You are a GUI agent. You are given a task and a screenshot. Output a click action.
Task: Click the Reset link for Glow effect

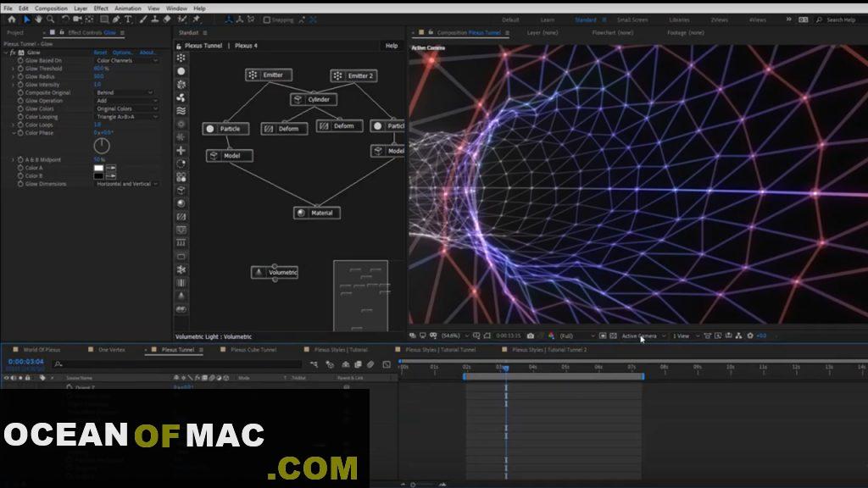coord(100,53)
